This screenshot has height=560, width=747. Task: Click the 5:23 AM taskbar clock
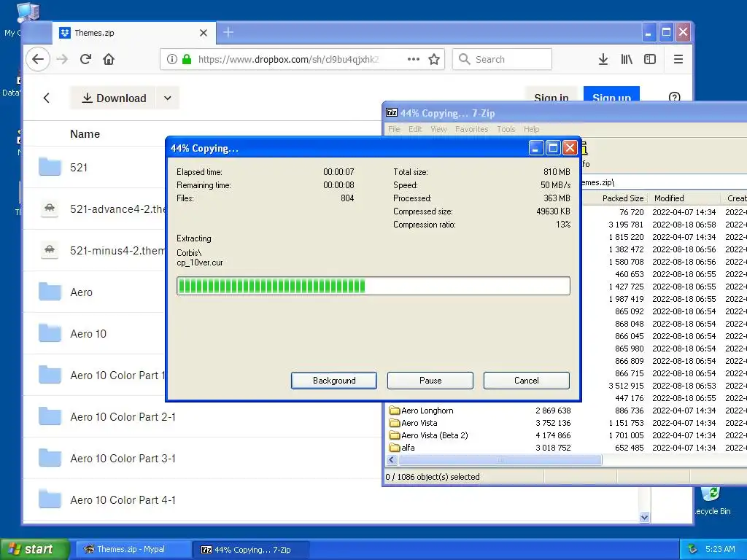coord(720,549)
